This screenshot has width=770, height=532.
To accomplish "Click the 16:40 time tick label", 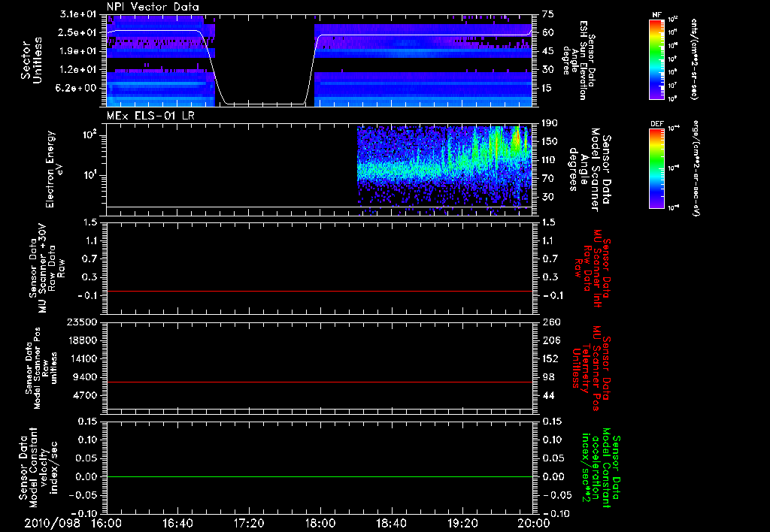I will click(x=177, y=523).
